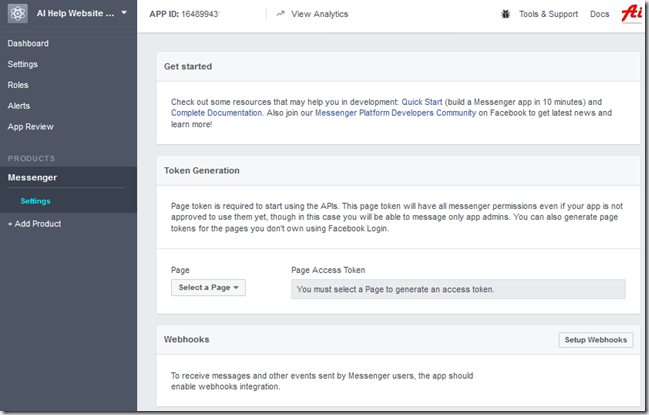Go to Roles in the sidebar

(18, 85)
